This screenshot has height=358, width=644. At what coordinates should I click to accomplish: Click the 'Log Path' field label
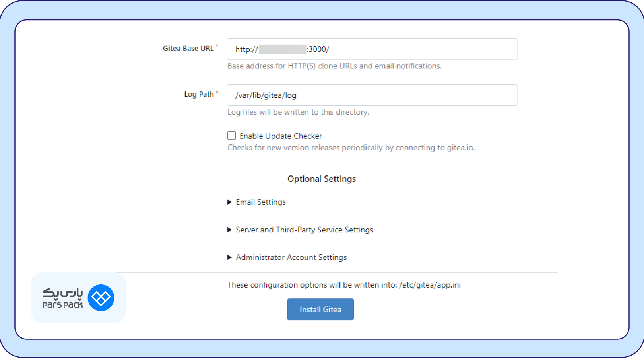pos(199,94)
